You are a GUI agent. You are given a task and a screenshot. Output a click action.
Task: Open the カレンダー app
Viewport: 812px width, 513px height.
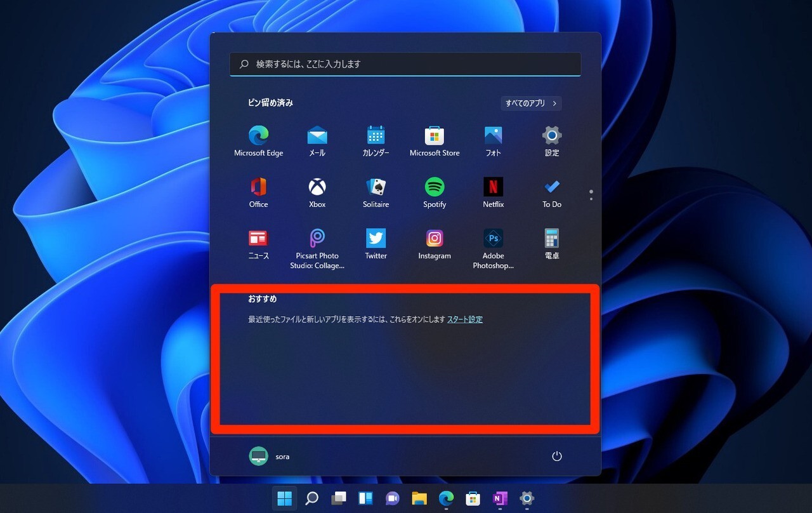coord(376,141)
